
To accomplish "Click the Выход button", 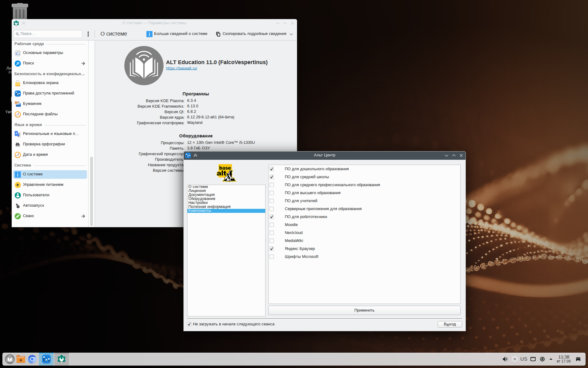I will pyautogui.click(x=450, y=324).
